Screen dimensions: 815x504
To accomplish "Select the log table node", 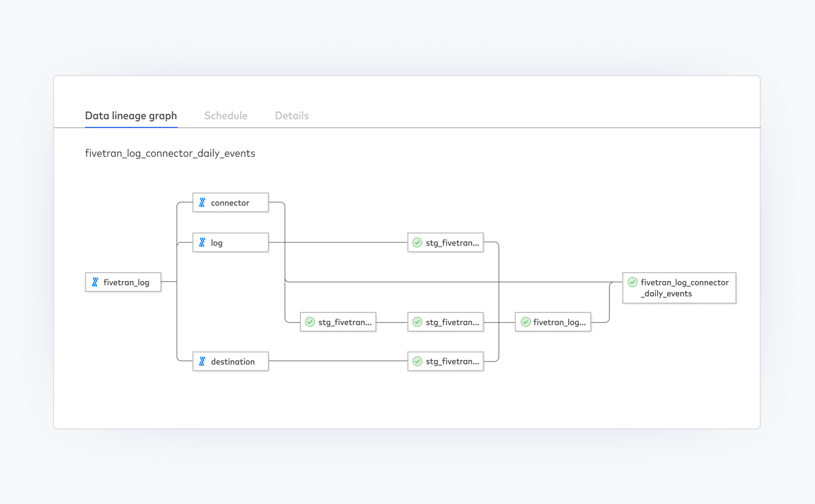I will coord(230,242).
